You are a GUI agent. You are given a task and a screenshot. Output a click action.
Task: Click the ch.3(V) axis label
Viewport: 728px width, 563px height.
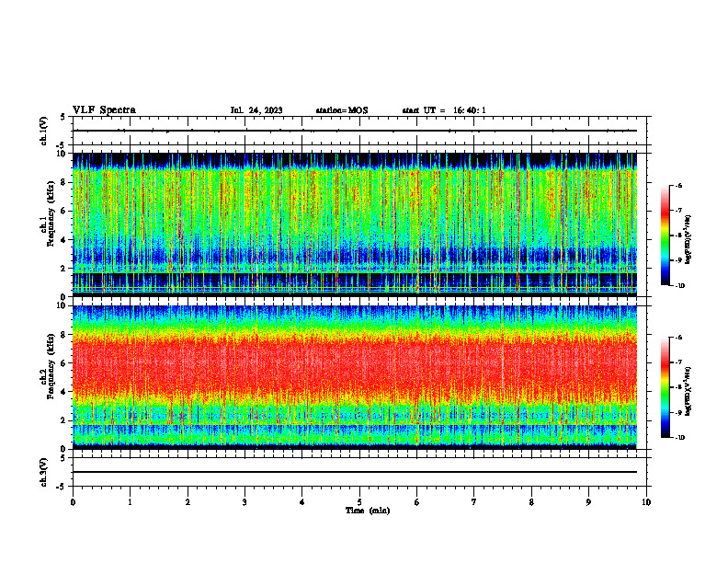coord(44,472)
